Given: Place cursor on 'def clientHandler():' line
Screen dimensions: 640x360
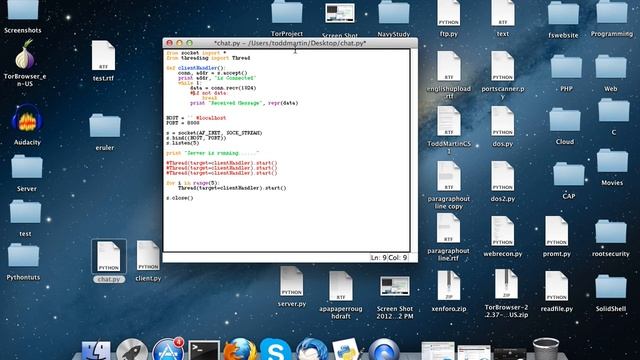Looking at the screenshot, I should (x=196, y=68).
